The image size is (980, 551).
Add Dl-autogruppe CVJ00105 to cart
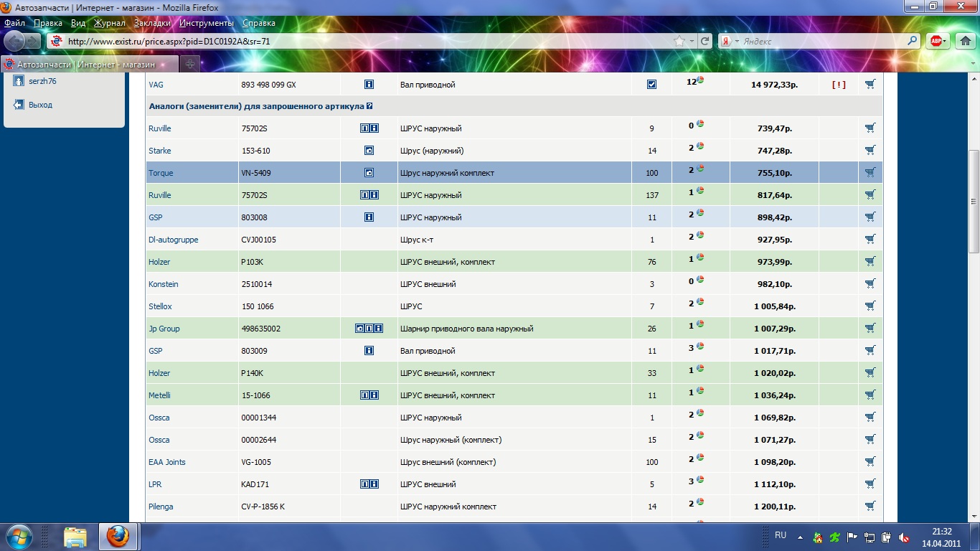870,239
